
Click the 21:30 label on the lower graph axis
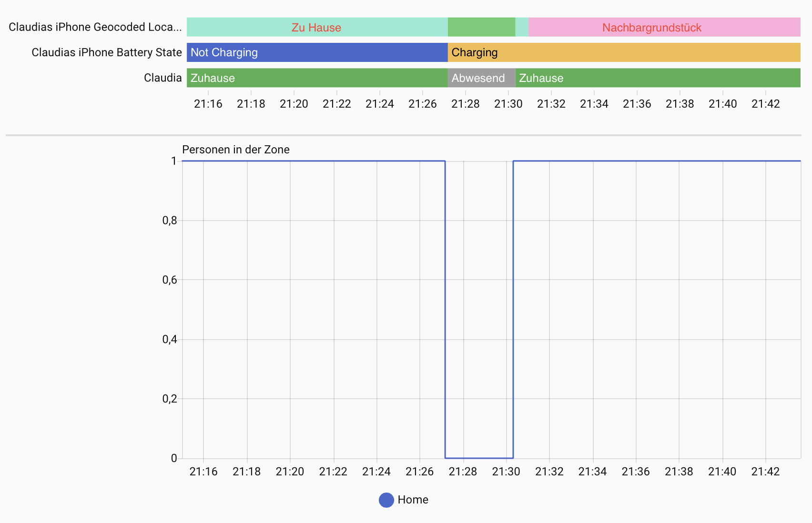click(506, 472)
